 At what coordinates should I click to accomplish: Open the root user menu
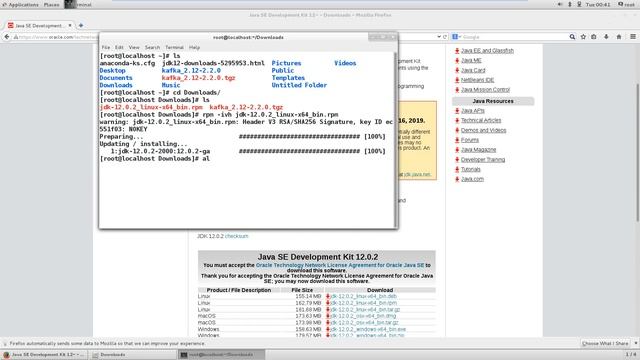(x=626, y=4)
